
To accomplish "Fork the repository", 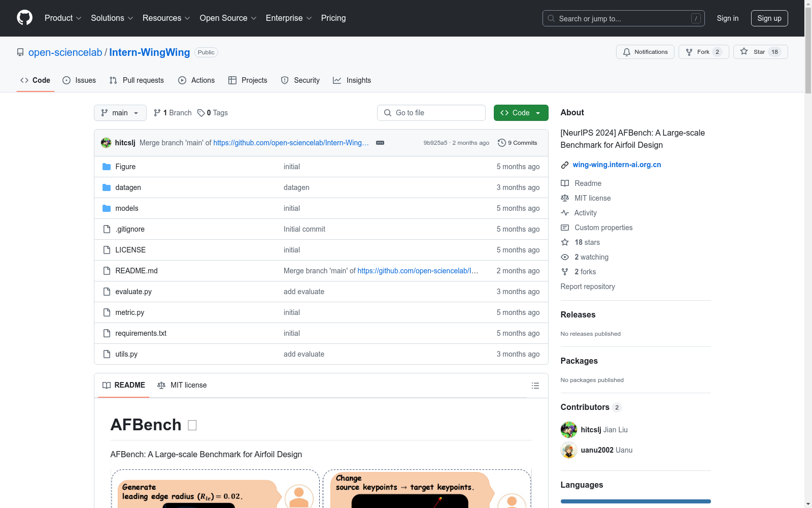I will click(703, 52).
